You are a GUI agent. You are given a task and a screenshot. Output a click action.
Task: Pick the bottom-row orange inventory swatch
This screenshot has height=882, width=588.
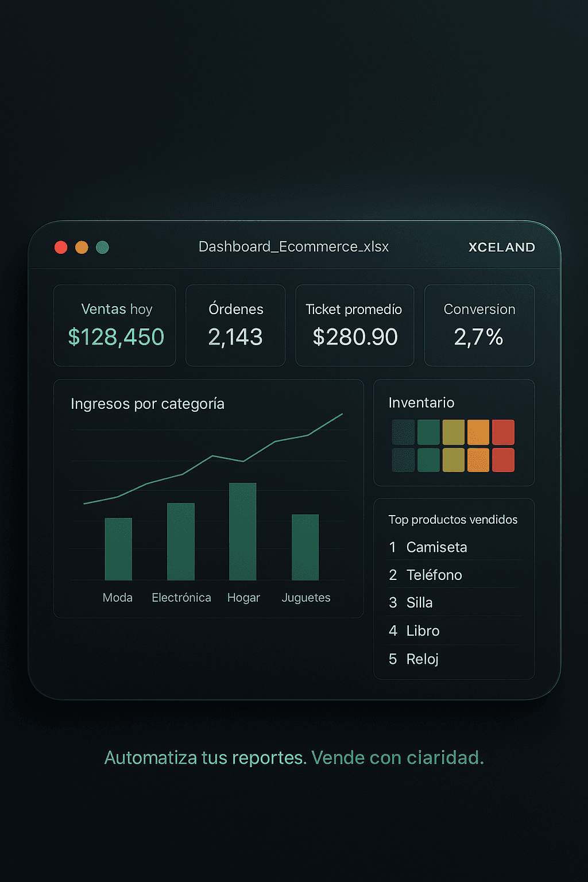point(478,460)
